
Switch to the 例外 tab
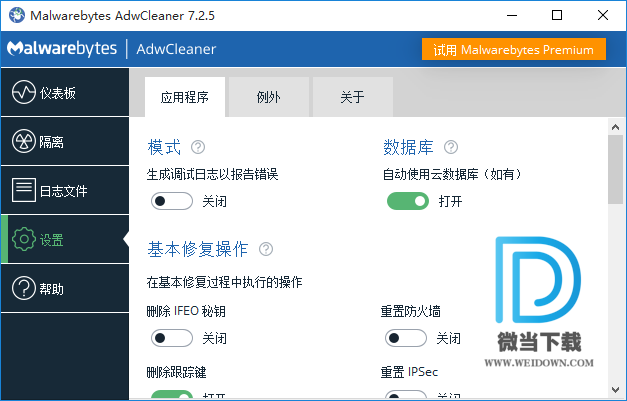(x=269, y=97)
